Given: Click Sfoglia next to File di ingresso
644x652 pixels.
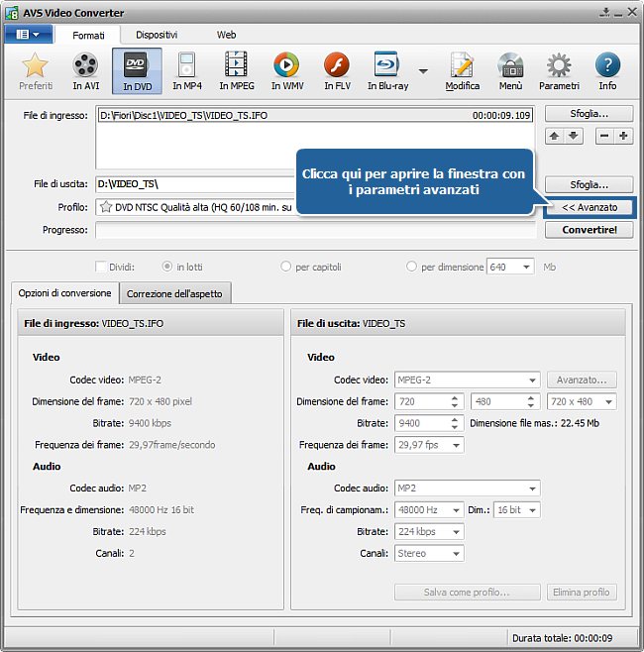Looking at the screenshot, I should pyautogui.click(x=589, y=114).
